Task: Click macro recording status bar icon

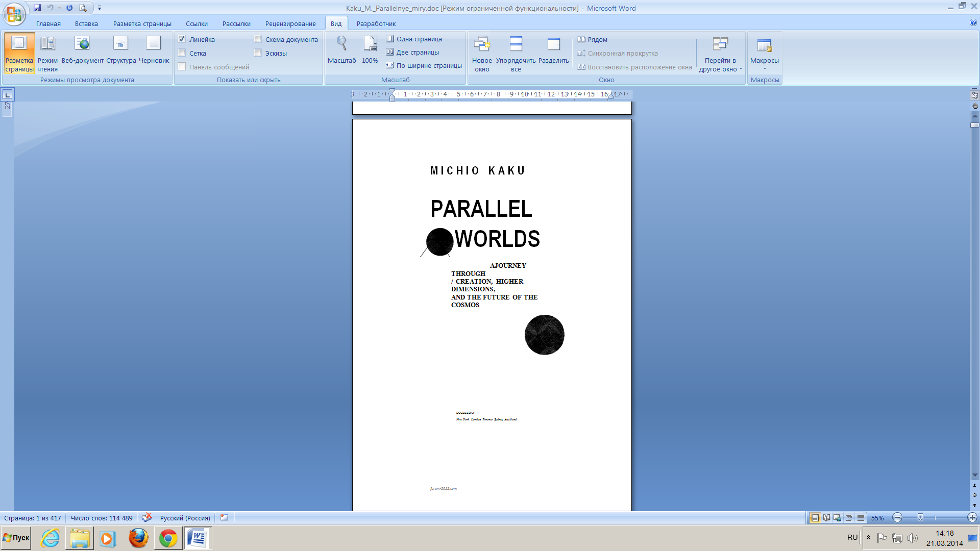Action: (x=224, y=517)
